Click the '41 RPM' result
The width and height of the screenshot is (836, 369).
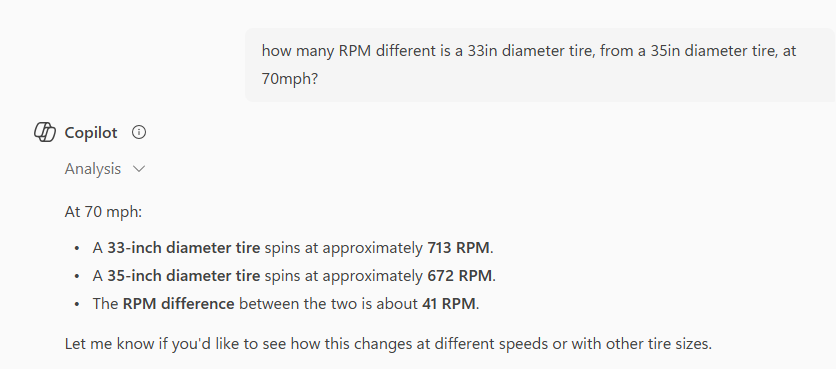point(448,303)
